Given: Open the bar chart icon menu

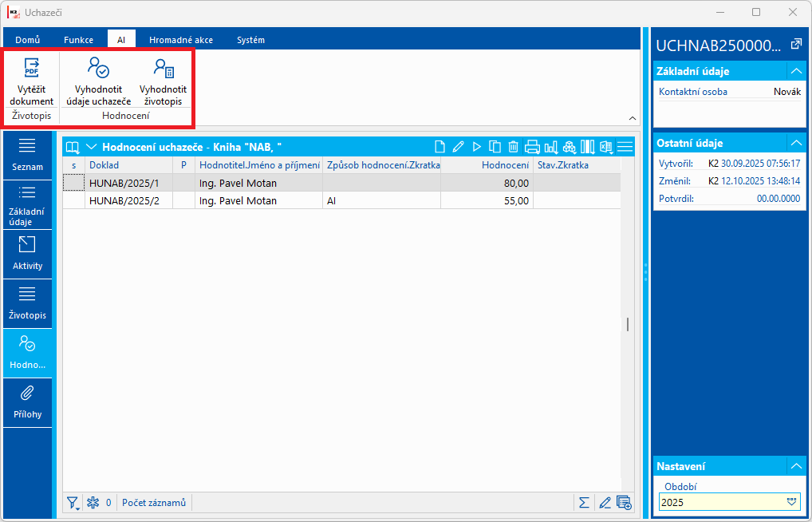Looking at the screenshot, I should (x=551, y=147).
